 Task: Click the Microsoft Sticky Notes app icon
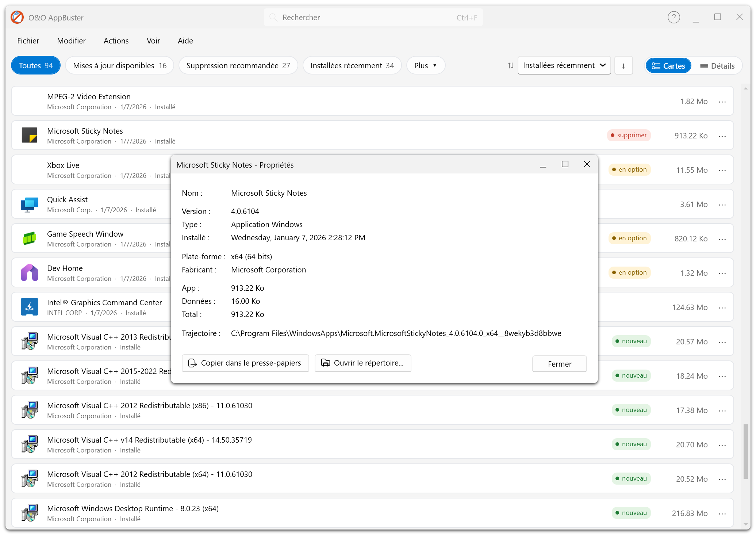pyautogui.click(x=30, y=135)
